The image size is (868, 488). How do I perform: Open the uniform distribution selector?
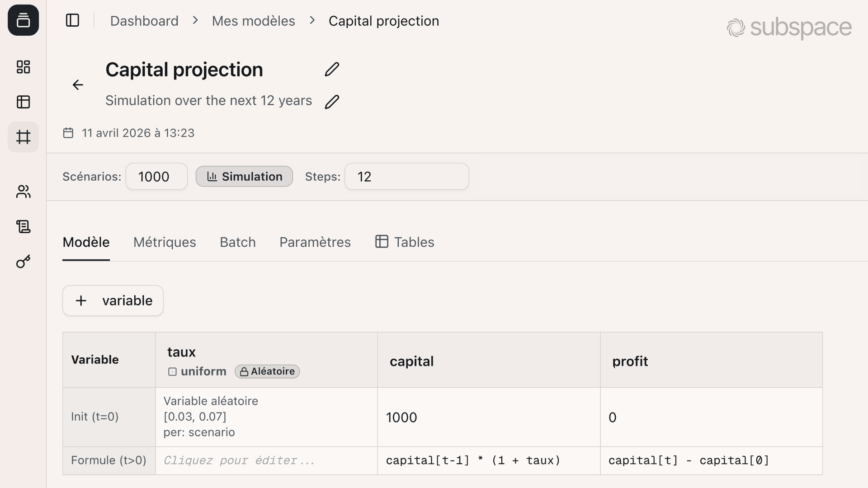(x=203, y=371)
